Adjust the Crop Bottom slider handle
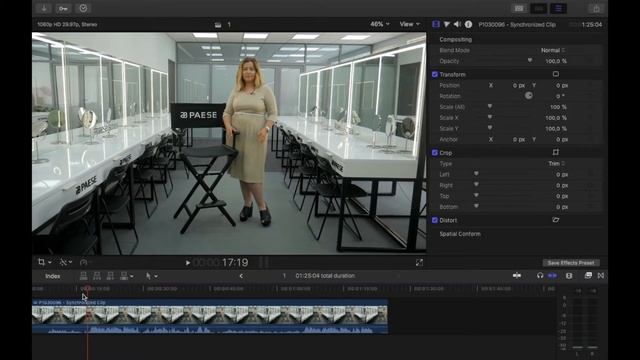Screen dimensions: 640x360 476,206
